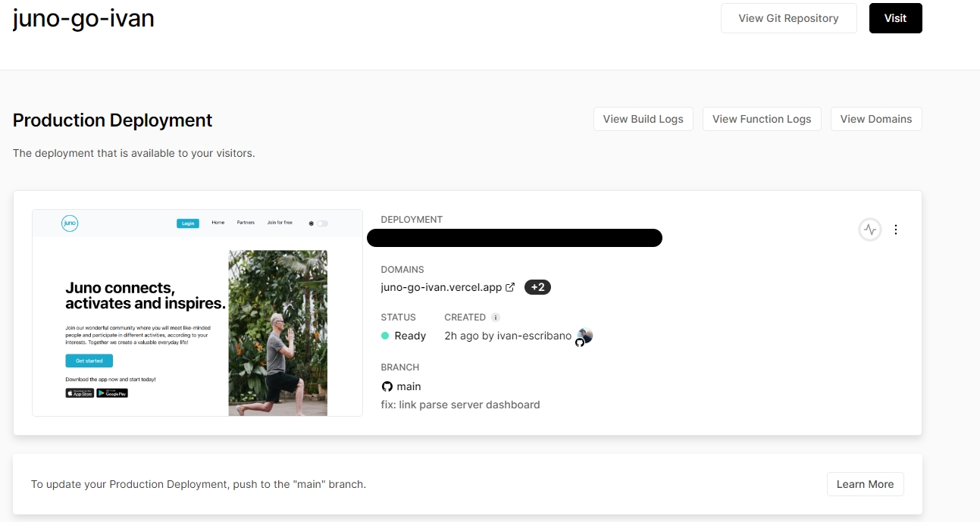The height and width of the screenshot is (522, 980).
Task: Open View Function Logs
Action: tap(762, 119)
